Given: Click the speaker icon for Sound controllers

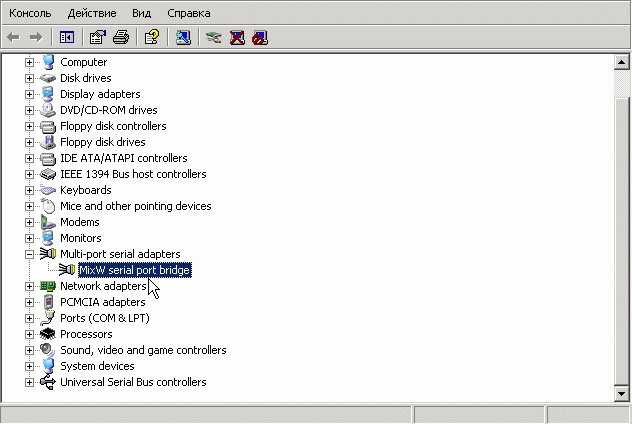Looking at the screenshot, I should coord(48,350).
